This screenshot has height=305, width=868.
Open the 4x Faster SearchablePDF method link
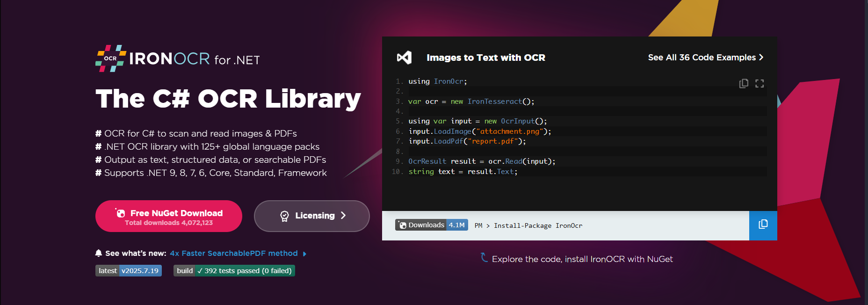click(234, 253)
